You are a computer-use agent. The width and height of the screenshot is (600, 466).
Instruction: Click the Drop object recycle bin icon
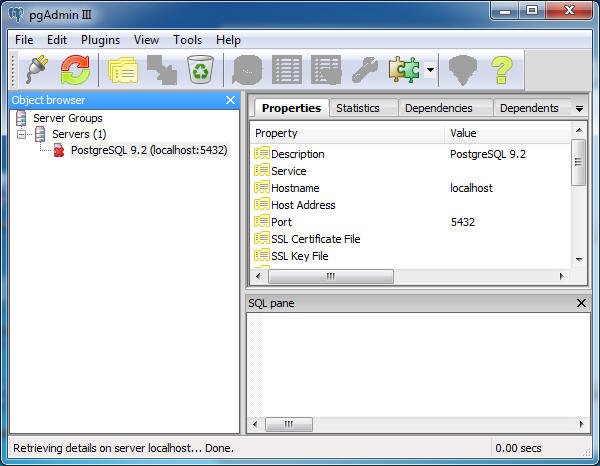point(200,70)
